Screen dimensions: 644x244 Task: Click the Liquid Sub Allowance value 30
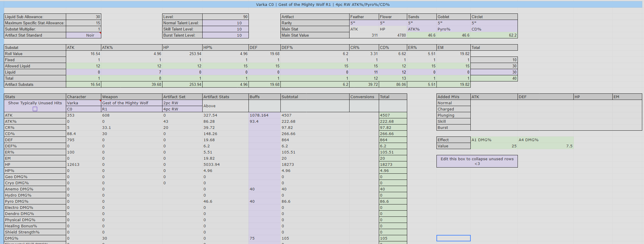[83, 17]
